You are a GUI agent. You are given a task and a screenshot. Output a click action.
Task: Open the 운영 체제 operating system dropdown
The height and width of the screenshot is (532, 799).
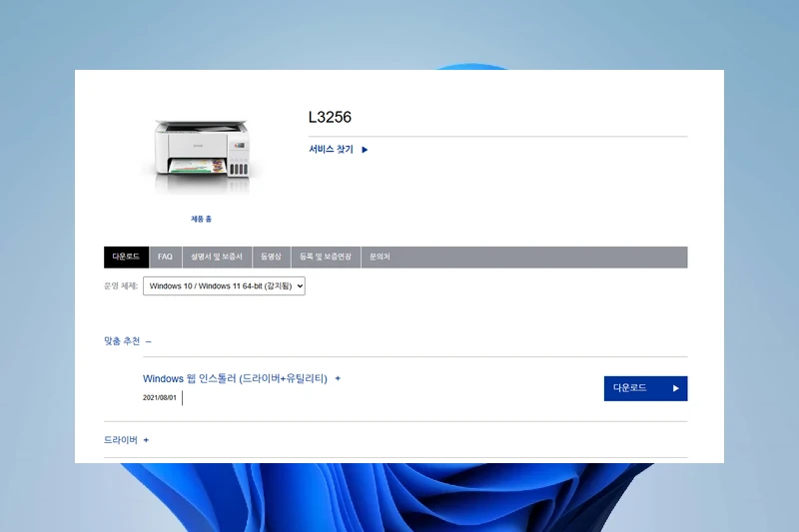pos(224,286)
